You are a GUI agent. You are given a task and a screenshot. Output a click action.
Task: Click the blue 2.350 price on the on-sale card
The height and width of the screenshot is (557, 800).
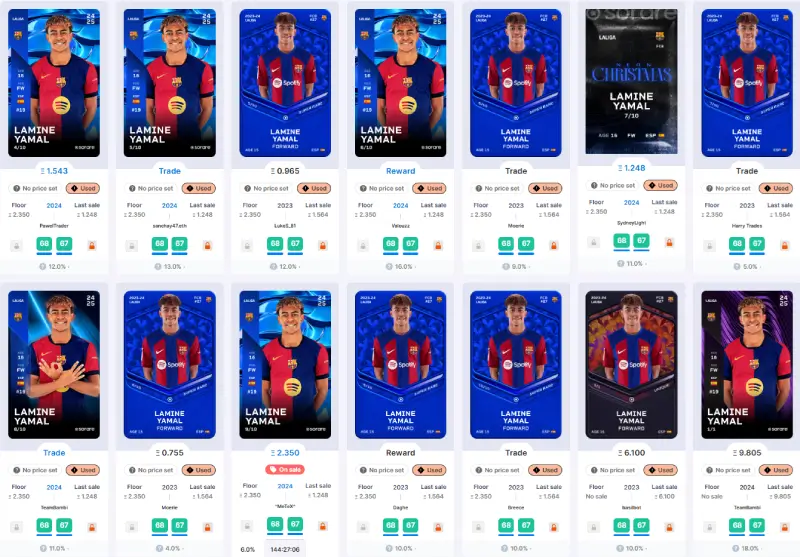(x=285, y=452)
